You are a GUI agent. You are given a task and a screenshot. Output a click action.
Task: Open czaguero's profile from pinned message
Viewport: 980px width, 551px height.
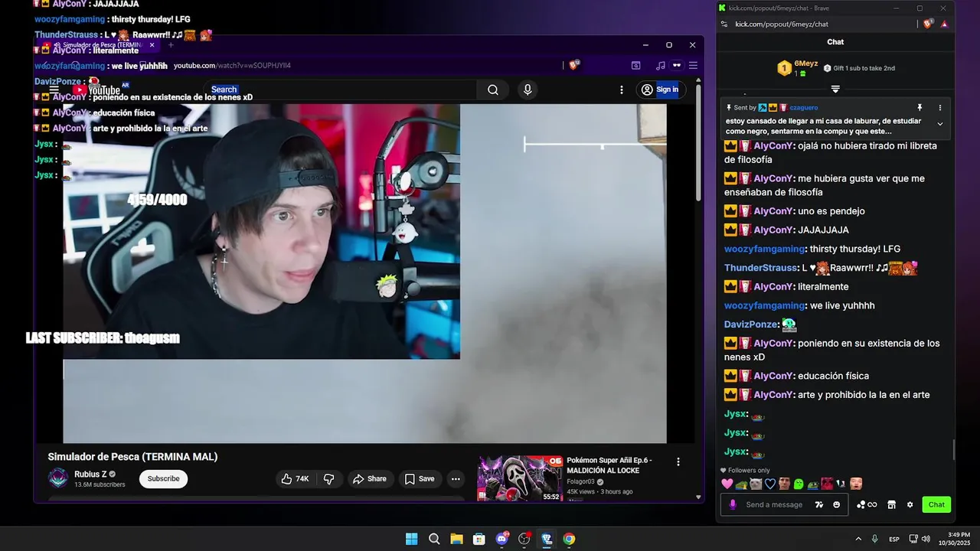pos(803,108)
